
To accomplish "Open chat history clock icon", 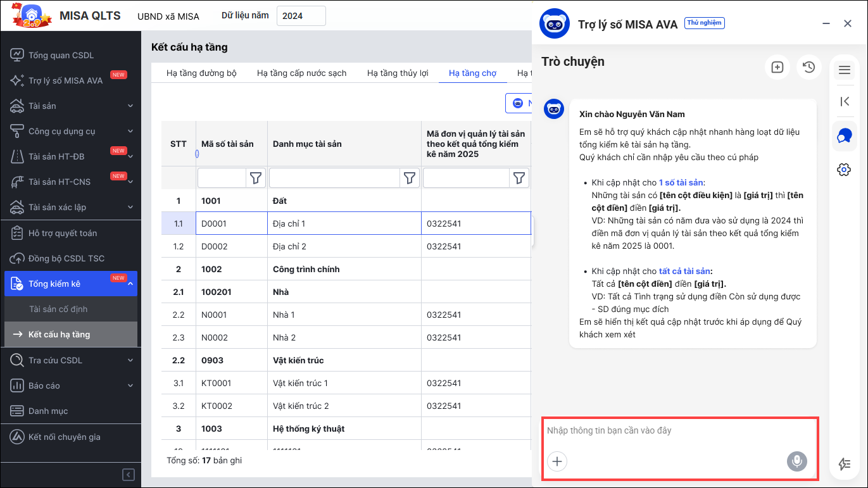I will pos(808,67).
